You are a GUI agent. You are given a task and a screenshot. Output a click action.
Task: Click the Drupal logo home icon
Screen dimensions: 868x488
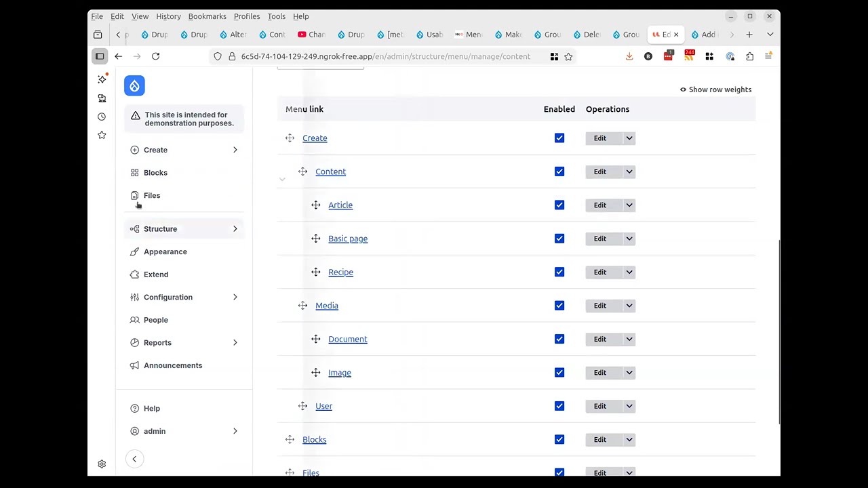pos(134,86)
